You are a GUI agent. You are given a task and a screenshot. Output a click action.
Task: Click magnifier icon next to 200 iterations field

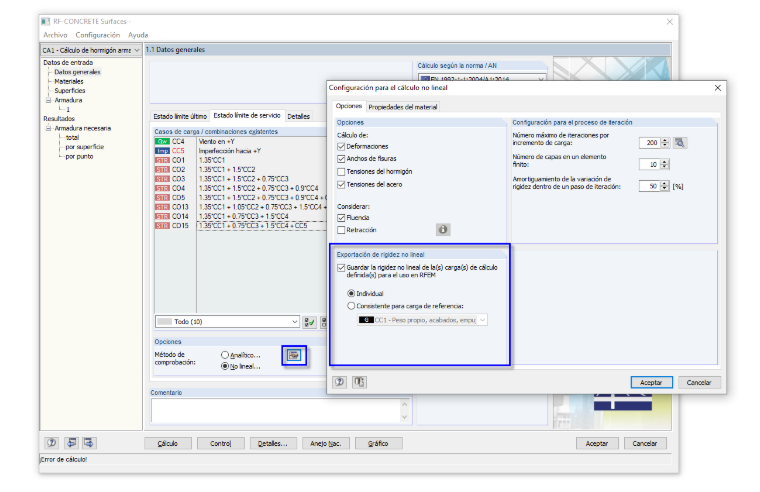point(680,143)
